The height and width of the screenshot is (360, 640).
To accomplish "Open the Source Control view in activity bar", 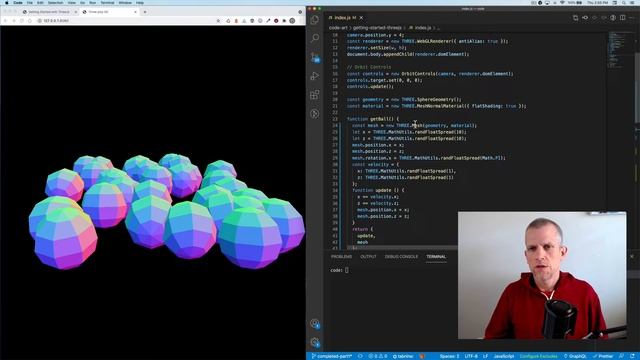I will [x=315, y=57].
